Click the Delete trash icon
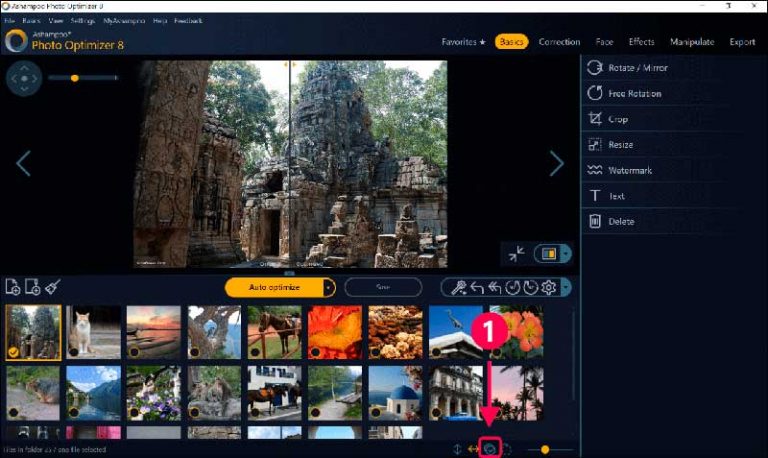 point(594,221)
